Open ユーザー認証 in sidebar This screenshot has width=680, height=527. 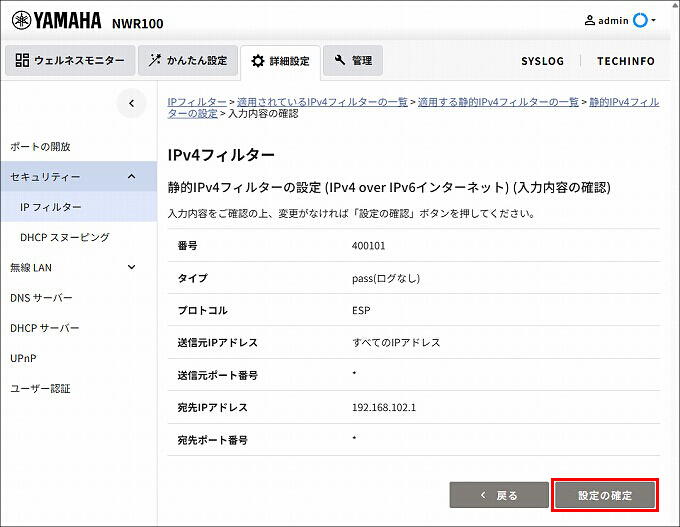tap(40, 389)
